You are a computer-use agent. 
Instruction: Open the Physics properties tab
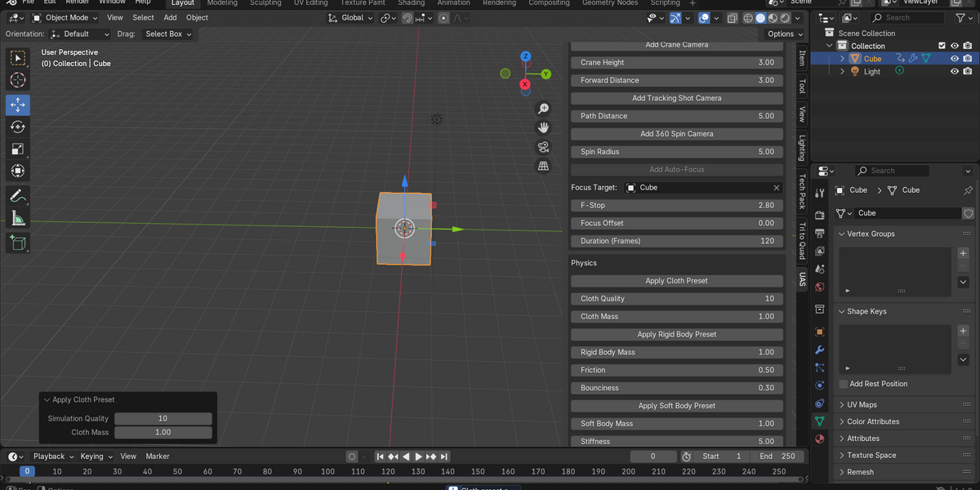(x=820, y=385)
